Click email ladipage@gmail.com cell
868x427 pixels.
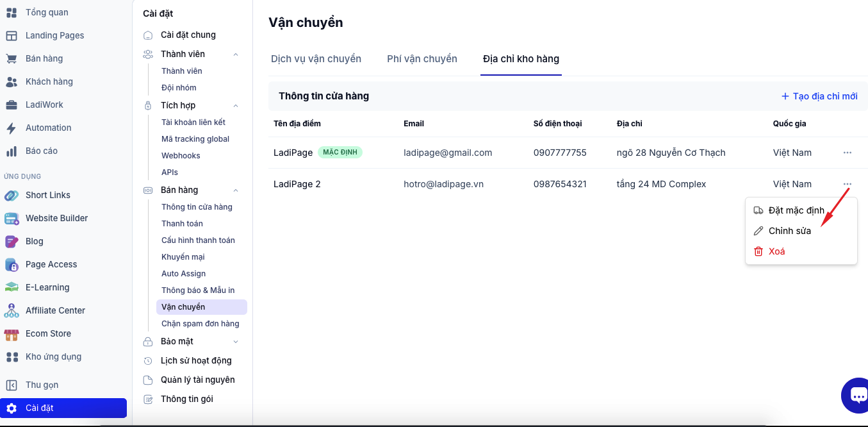click(448, 153)
